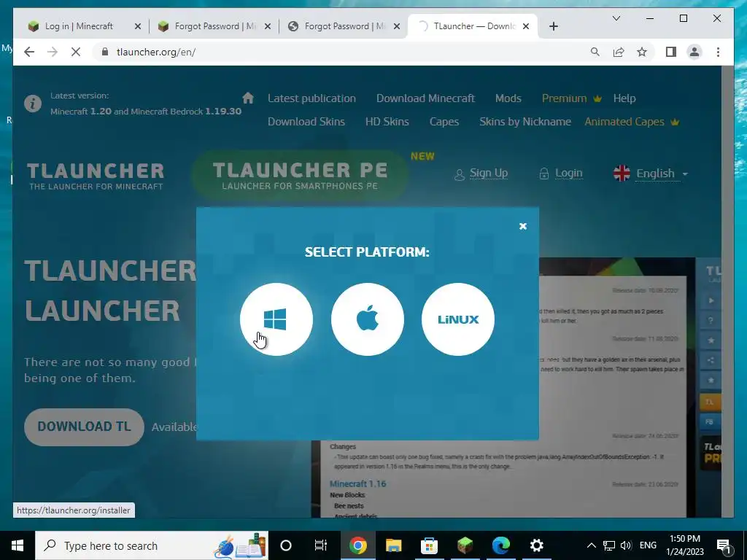Open File Explorer from taskbar
The image size is (747, 560).
(393, 545)
